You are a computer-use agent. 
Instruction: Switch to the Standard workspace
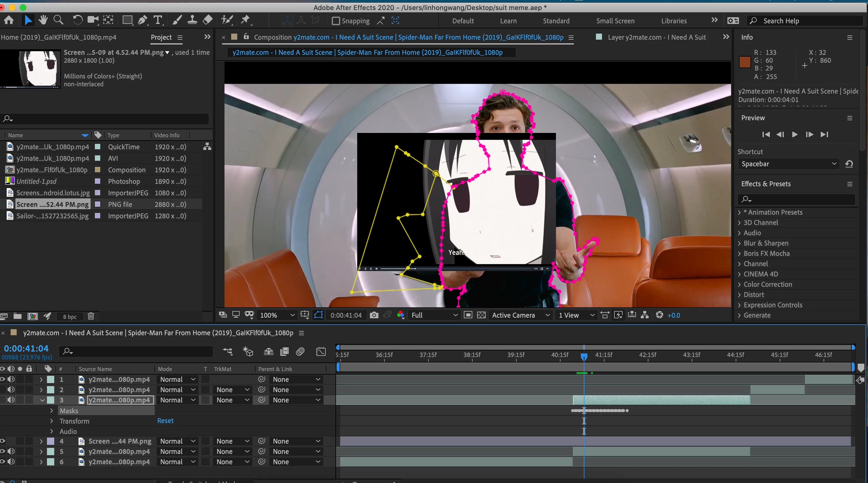(556, 21)
